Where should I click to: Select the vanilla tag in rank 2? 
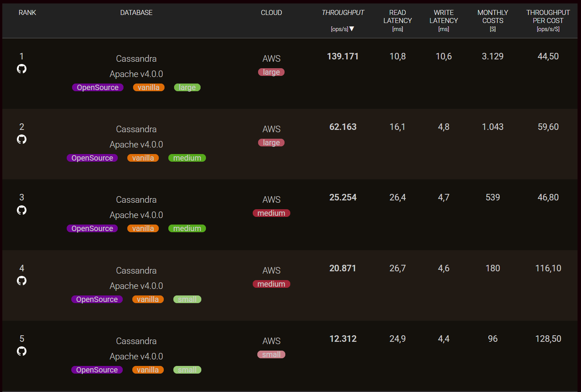[x=143, y=158]
